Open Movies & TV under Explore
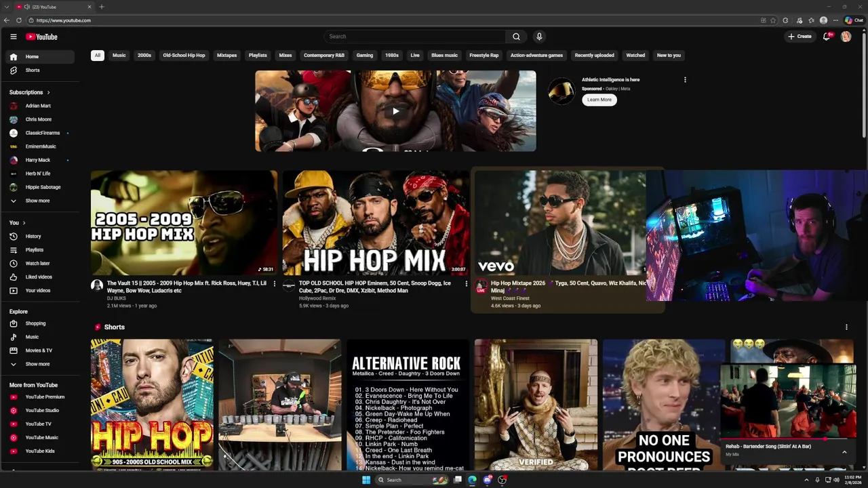Viewport: 868px width, 488px height. click(x=40, y=350)
